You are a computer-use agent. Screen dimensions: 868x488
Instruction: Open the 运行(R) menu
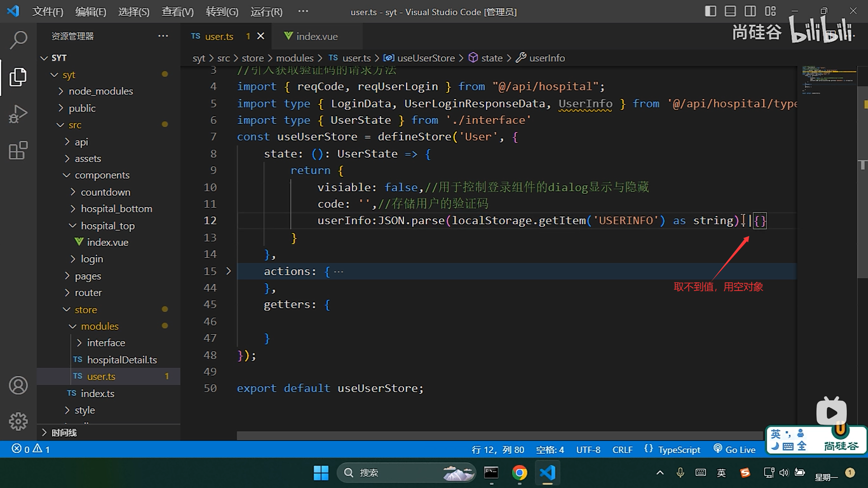pyautogui.click(x=266, y=12)
